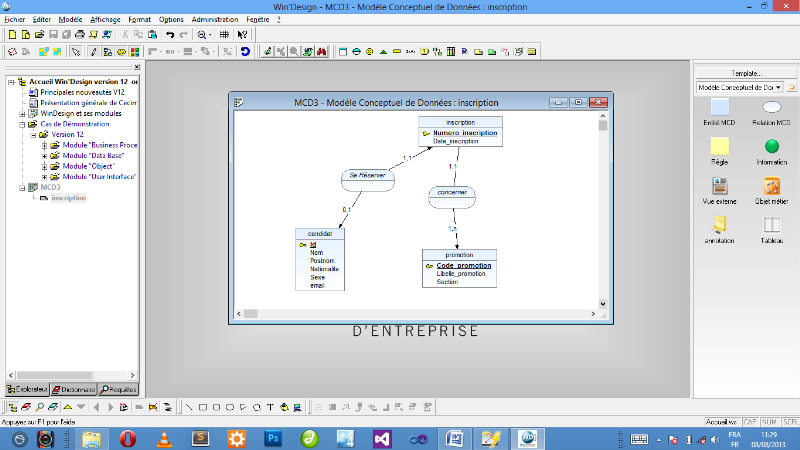
Task: Toggle the selection arrow pointer tool
Action: (75, 51)
